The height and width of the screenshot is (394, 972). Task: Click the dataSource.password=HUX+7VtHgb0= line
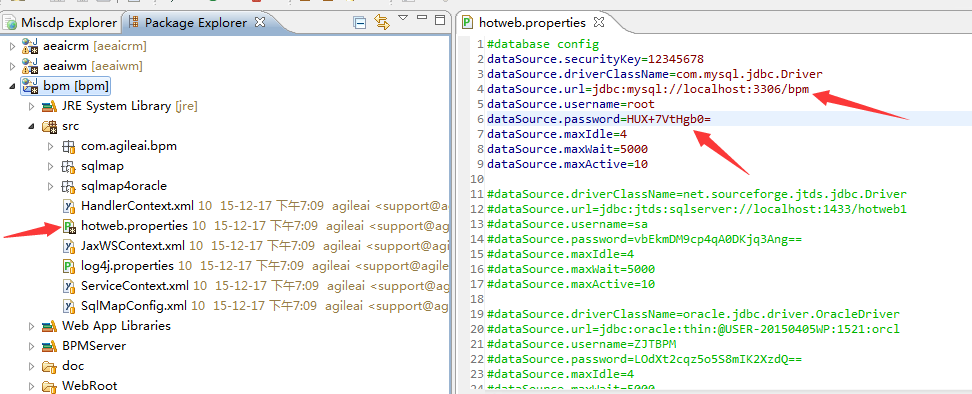point(599,119)
